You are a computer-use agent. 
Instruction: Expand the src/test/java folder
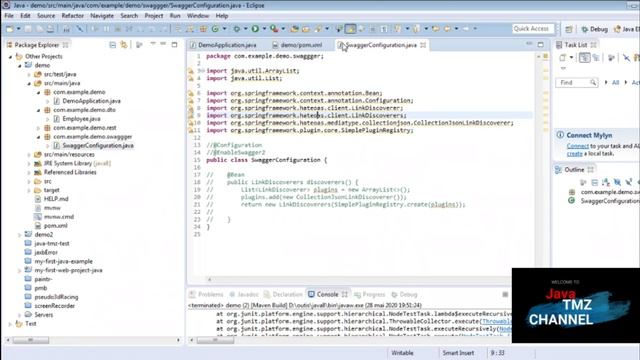(x=29, y=74)
